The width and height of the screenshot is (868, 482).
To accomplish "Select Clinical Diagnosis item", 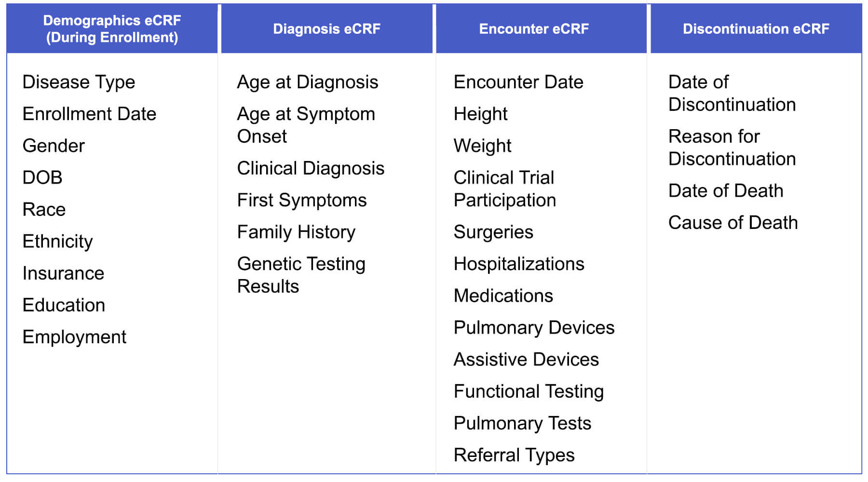I will pos(311,169).
